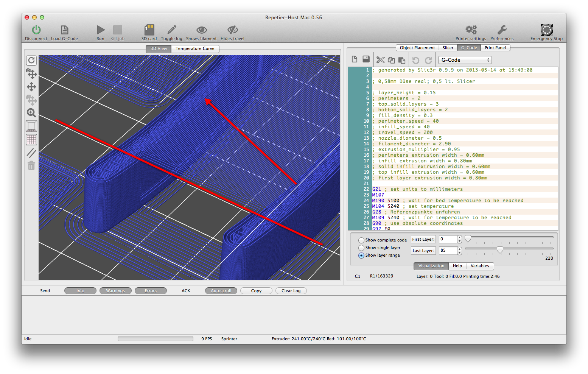588x374 pixels.
Task: Click the 'Sprinter' firmware status text
Action: pos(229,339)
